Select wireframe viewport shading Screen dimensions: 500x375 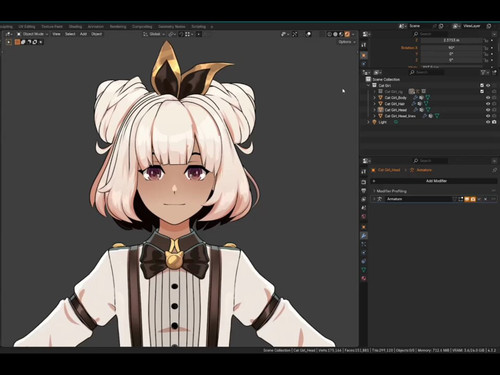[330, 34]
